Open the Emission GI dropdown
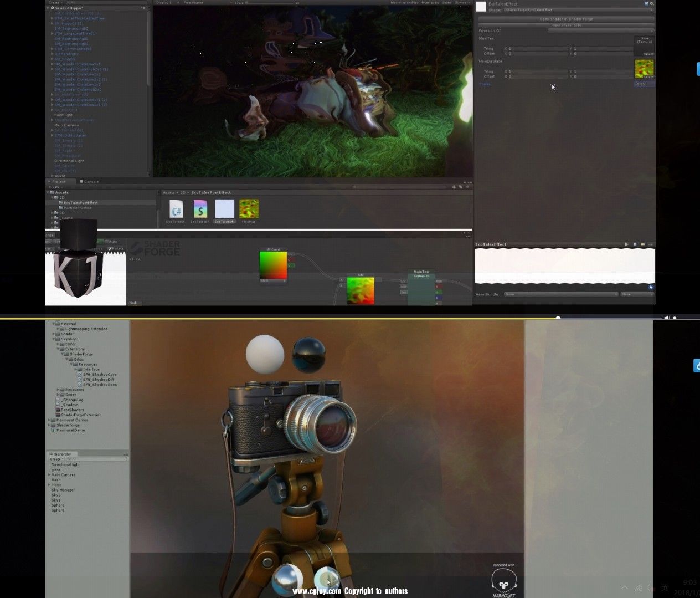 coord(600,30)
